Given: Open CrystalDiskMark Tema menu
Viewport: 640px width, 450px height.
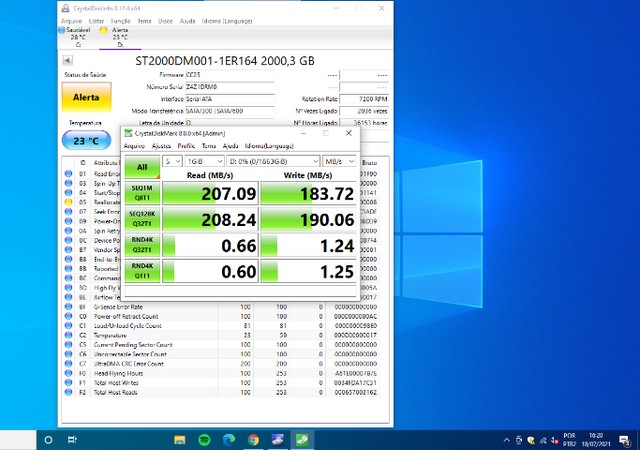Looking at the screenshot, I should pos(209,146).
